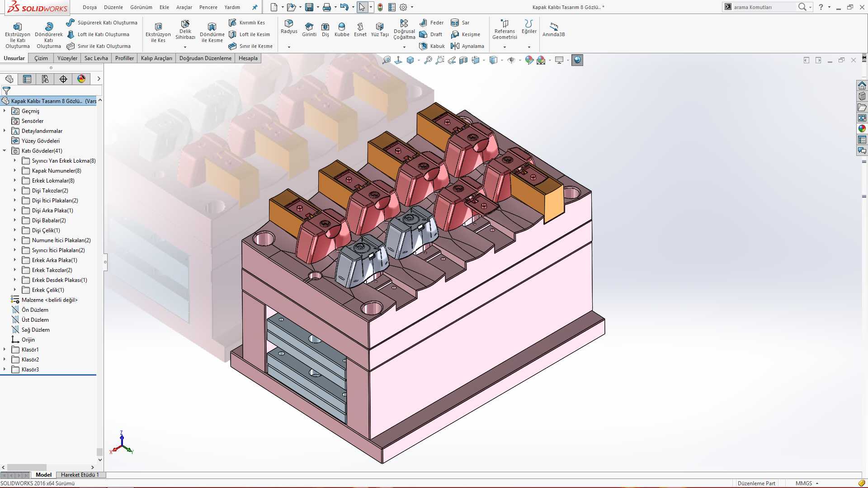Open the PropertyManager tab icon
This screenshot has height=488, width=868.
click(27, 79)
